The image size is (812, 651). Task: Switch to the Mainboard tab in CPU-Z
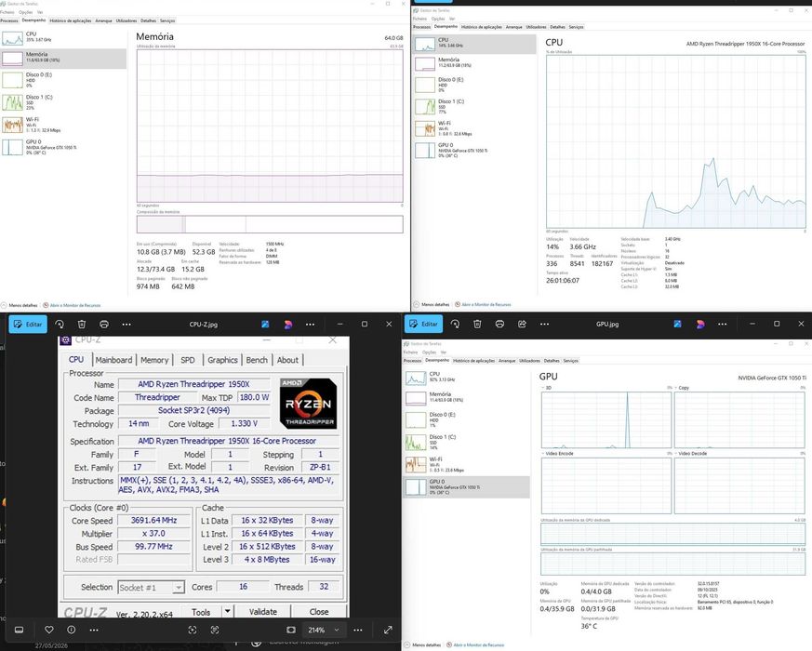113,360
